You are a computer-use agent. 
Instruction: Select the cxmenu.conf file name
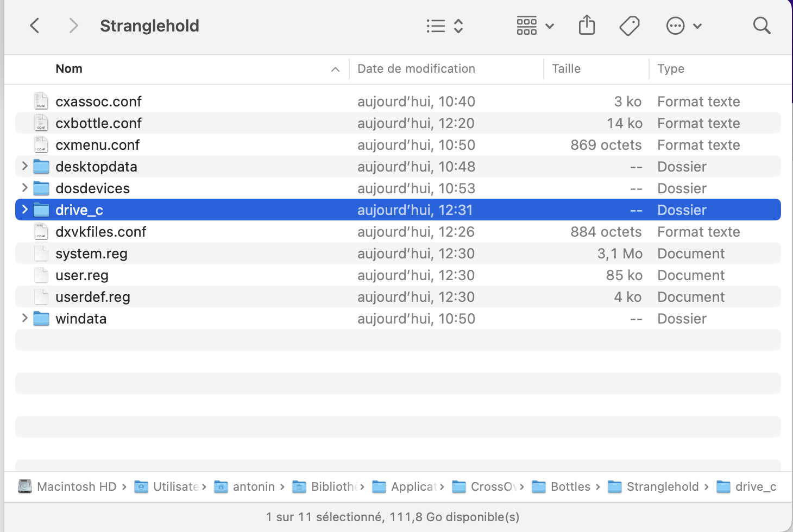point(98,145)
